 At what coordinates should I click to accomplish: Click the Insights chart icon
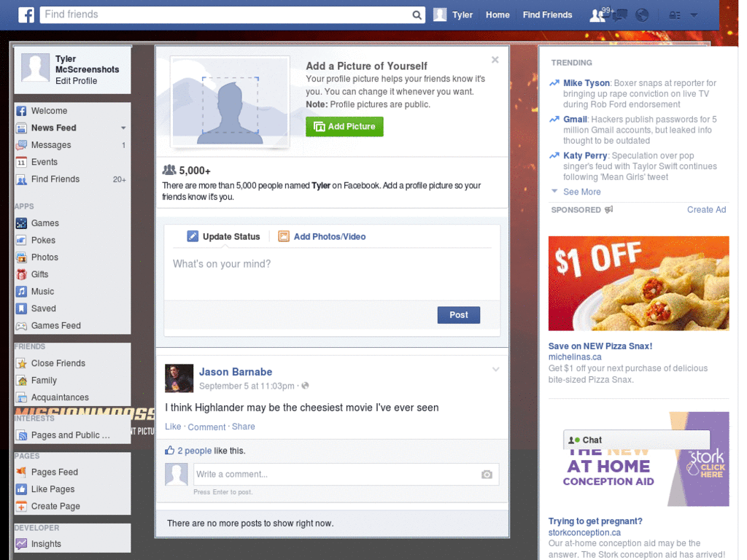[x=21, y=543]
